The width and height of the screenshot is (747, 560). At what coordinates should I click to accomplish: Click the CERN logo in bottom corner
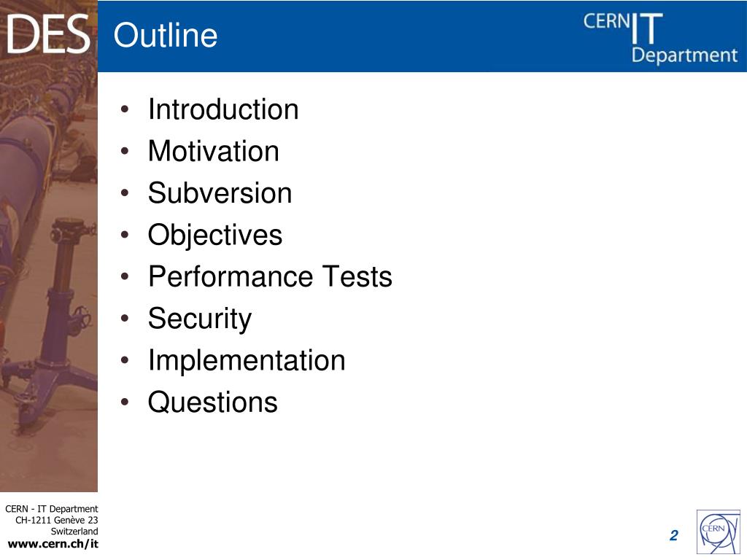pos(719,532)
